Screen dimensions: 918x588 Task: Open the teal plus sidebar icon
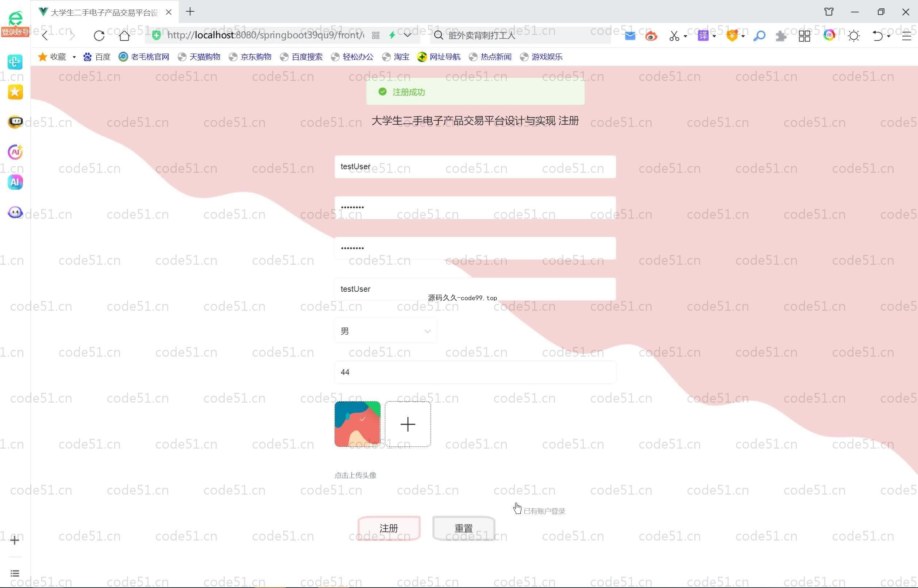(15, 62)
